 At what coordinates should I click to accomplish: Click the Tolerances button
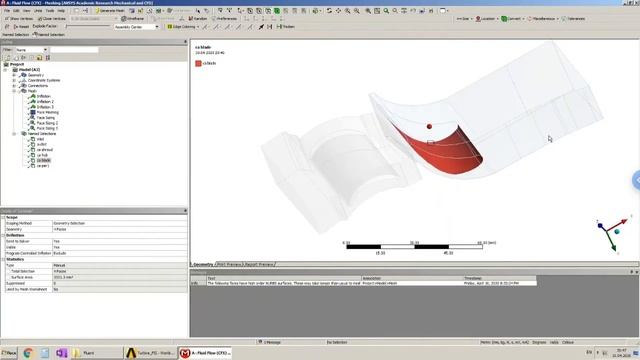tap(573, 19)
